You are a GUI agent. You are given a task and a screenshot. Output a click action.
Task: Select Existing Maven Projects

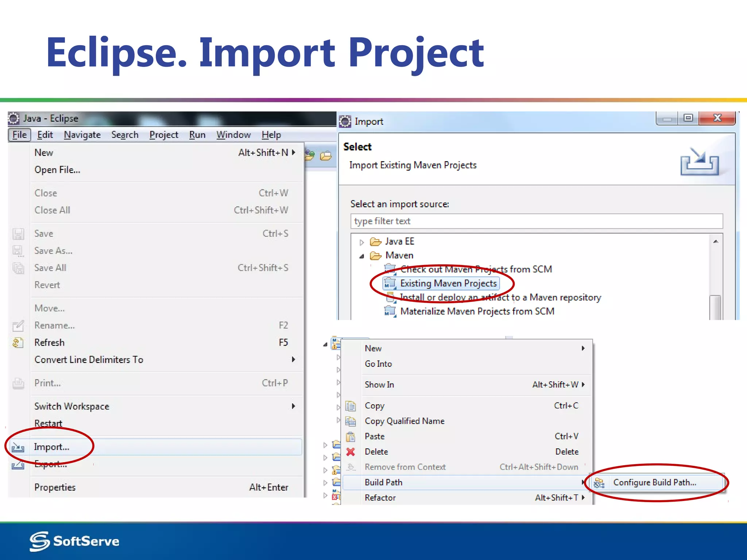pos(448,284)
